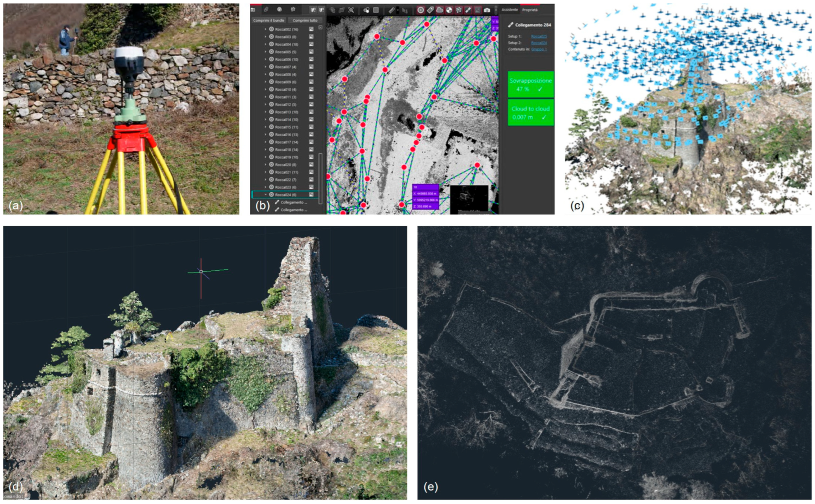Click the Comprimi il bundle button

click(x=268, y=20)
